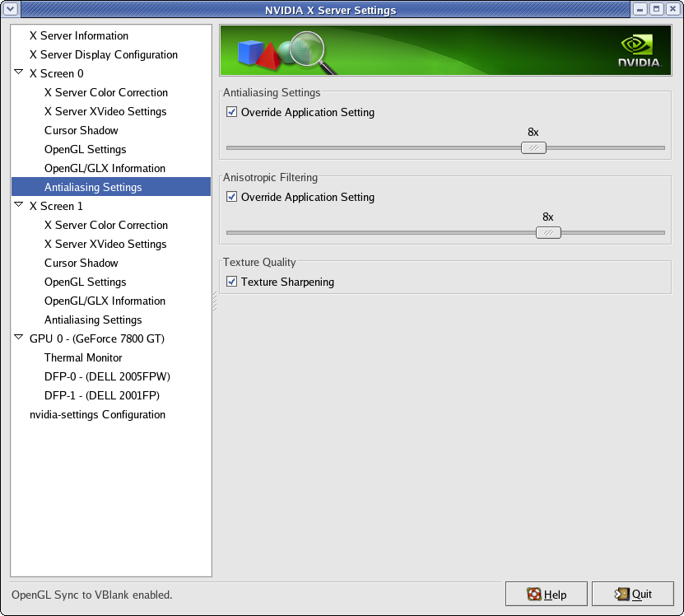
Task: Click the Antialiasing Settings slider handle
Action: pos(533,148)
